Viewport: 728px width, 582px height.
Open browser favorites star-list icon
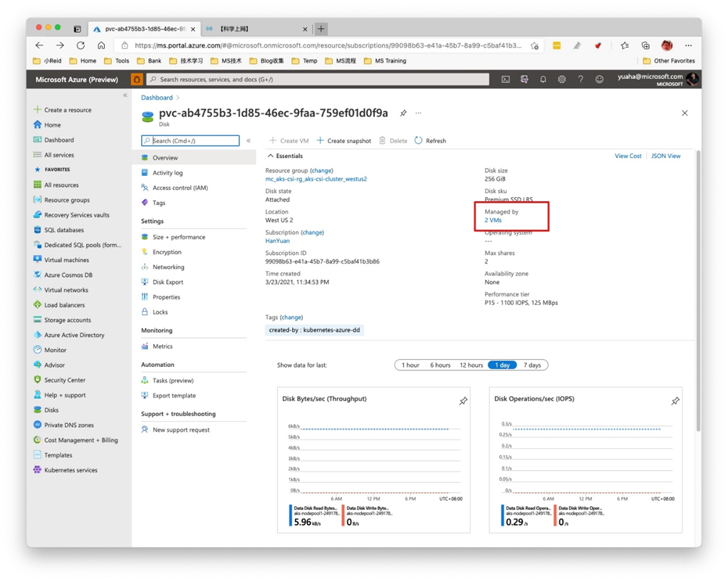(x=625, y=46)
